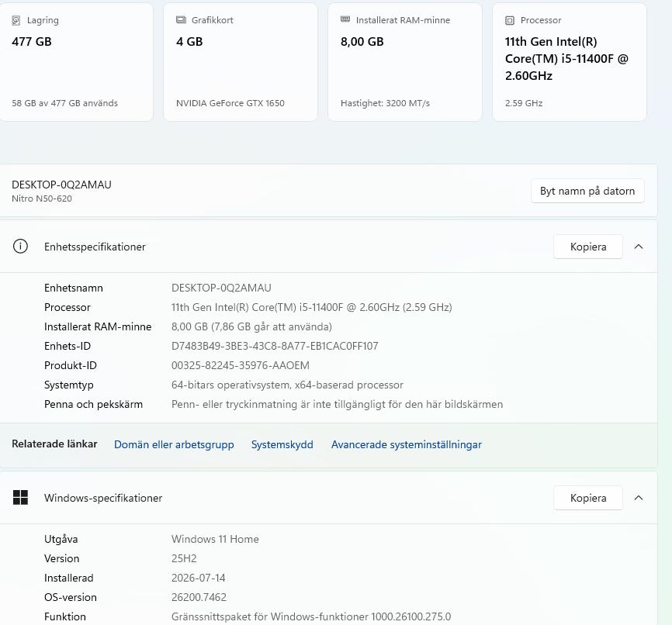Click Byt namn på datorn button
Image resolution: width=672 pixels, height=625 pixels.
click(587, 191)
